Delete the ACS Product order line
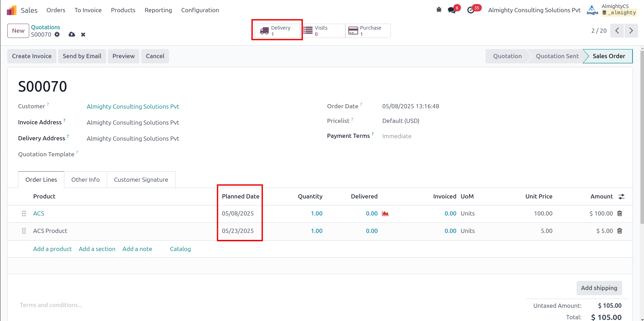 coord(620,231)
